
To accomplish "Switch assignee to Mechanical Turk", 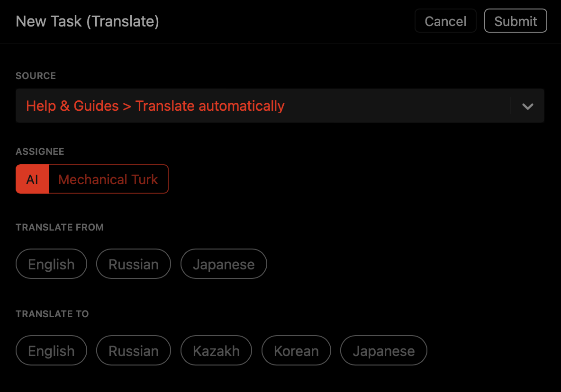I will [x=108, y=179].
